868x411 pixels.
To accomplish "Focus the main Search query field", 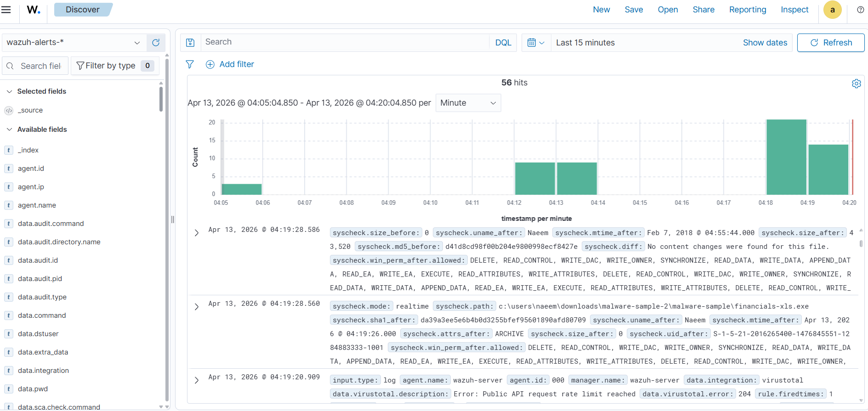I will coord(345,42).
